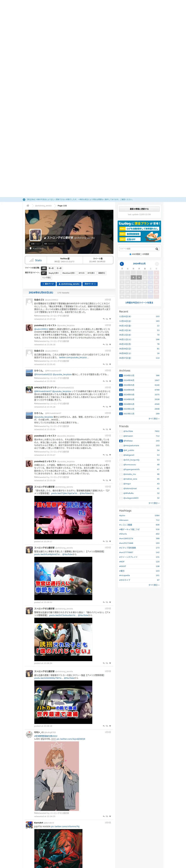The image size is (186, 868).
Task: Open the Stats button
Action: tap(35, 260)
